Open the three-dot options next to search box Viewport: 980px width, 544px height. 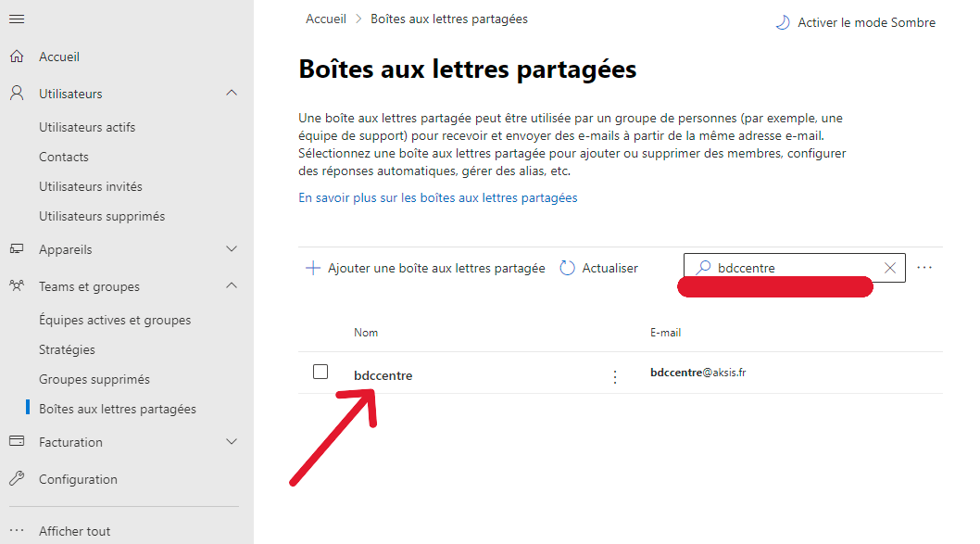point(924,268)
